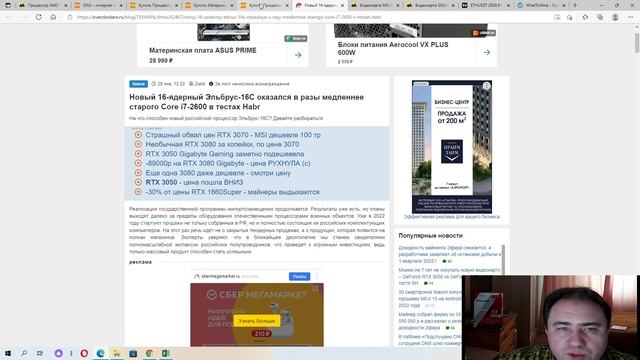The image size is (640, 360).
Task: Click Узнать button on sbermegamarket ad
Action: tap(299, 276)
